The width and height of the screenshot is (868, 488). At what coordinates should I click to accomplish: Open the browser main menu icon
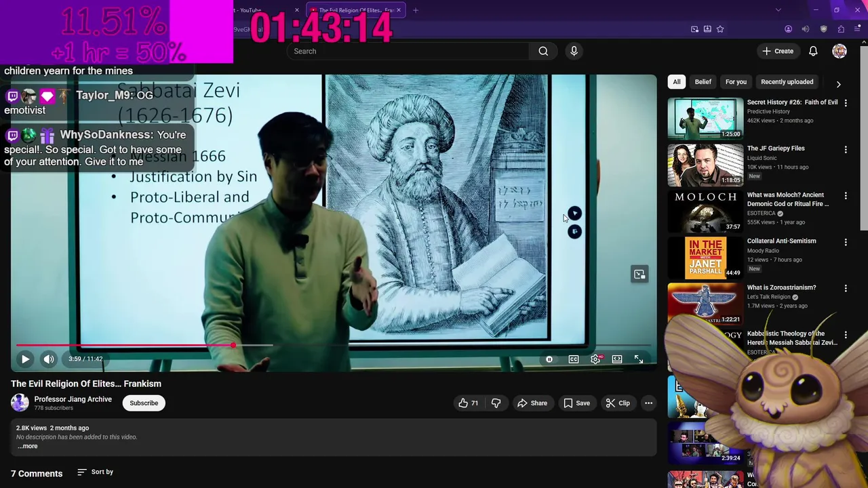click(857, 29)
